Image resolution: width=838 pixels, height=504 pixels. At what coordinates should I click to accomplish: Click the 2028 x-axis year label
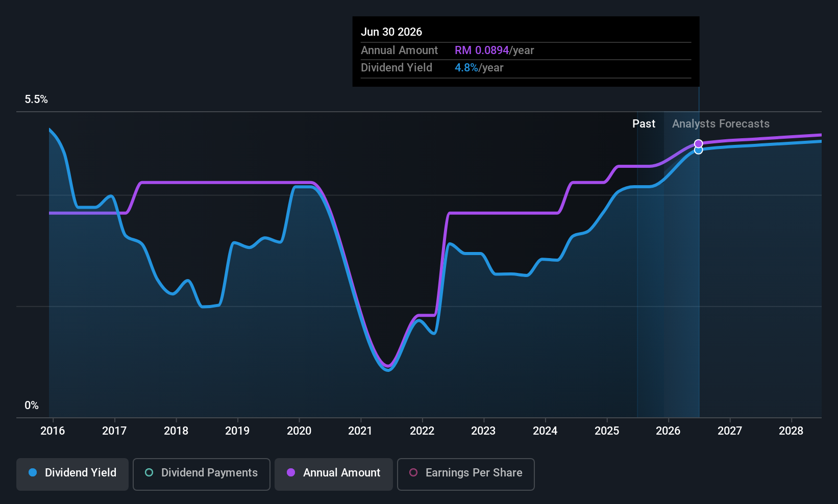tap(791, 431)
